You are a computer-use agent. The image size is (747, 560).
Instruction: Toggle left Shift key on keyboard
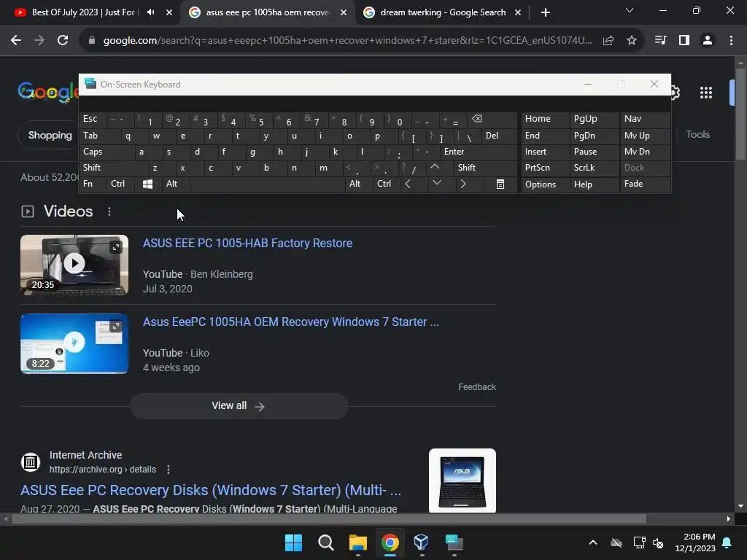coord(113,168)
